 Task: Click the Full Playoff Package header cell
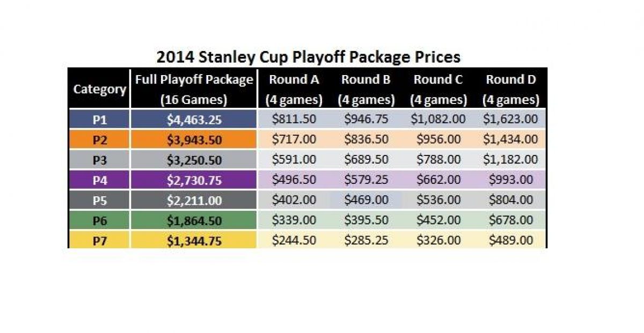194,89
